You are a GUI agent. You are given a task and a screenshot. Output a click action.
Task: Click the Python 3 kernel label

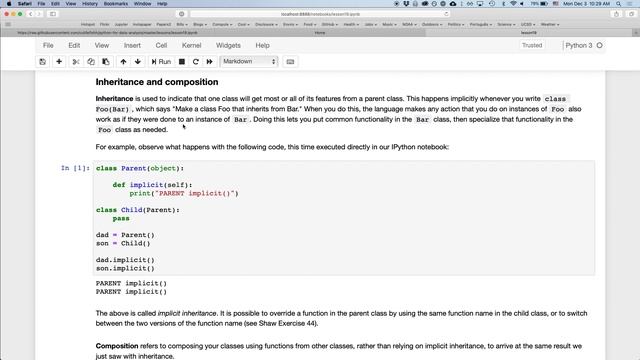pyautogui.click(x=578, y=45)
